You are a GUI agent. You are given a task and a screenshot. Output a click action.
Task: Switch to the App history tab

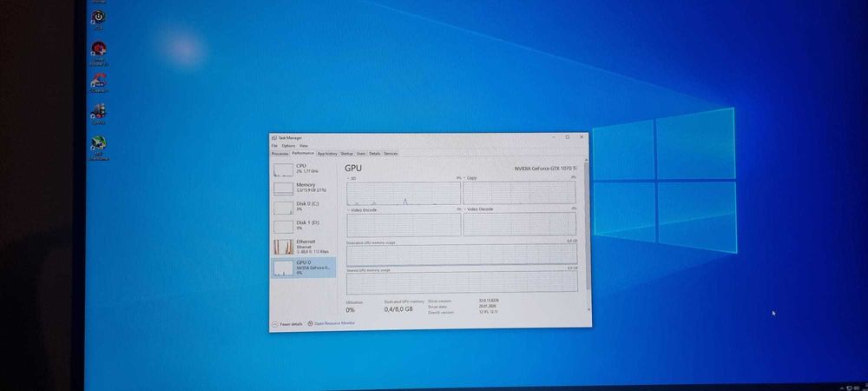[x=327, y=154]
